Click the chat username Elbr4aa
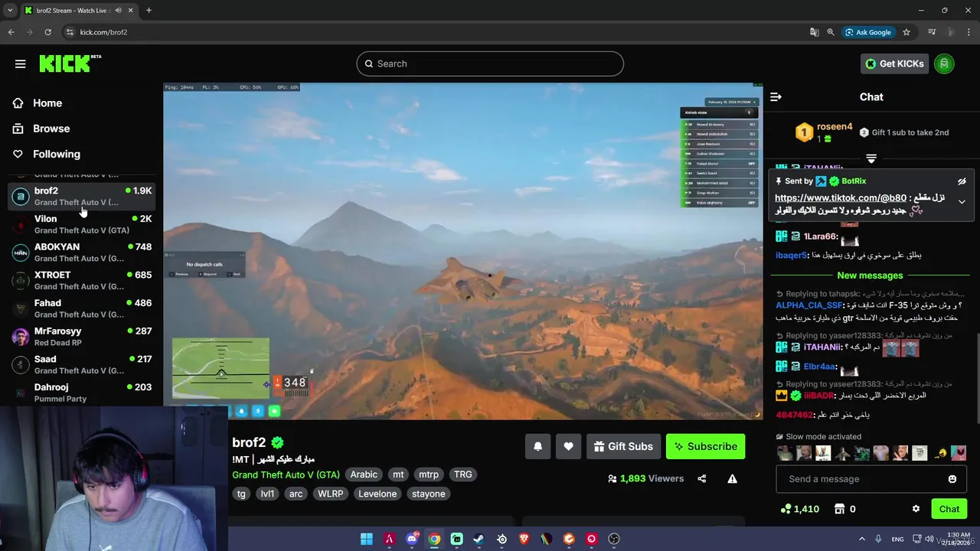Viewport: 980px width, 551px height. pos(821,367)
